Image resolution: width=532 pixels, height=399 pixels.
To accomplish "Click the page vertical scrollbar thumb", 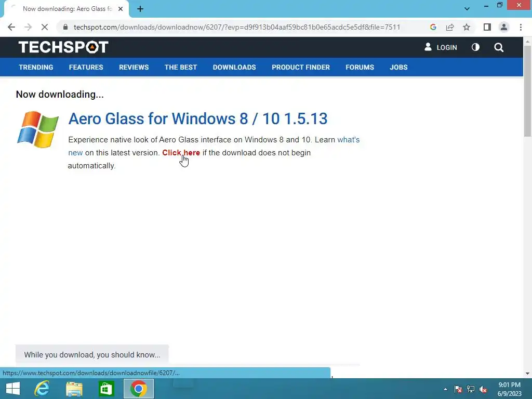I will tap(528, 91).
